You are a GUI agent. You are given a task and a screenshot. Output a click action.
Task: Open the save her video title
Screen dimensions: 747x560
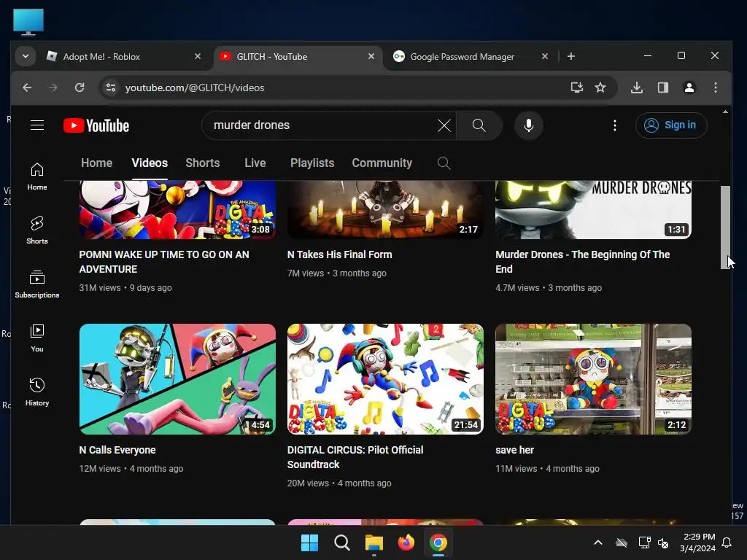[x=514, y=450]
